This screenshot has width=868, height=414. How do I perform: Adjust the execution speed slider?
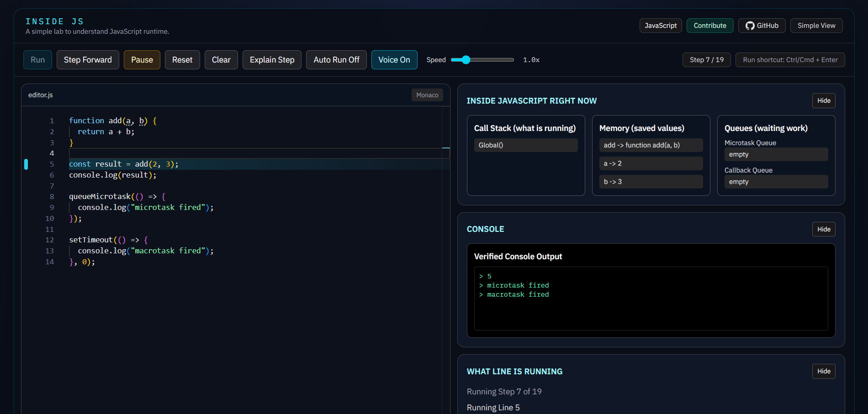point(465,59)
